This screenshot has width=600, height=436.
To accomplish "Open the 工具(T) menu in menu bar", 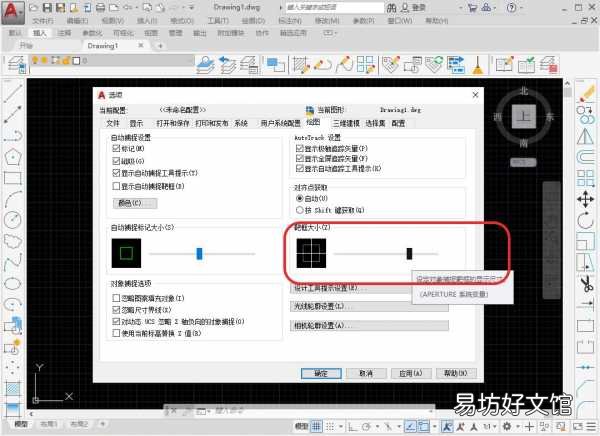I will [218, 21].
